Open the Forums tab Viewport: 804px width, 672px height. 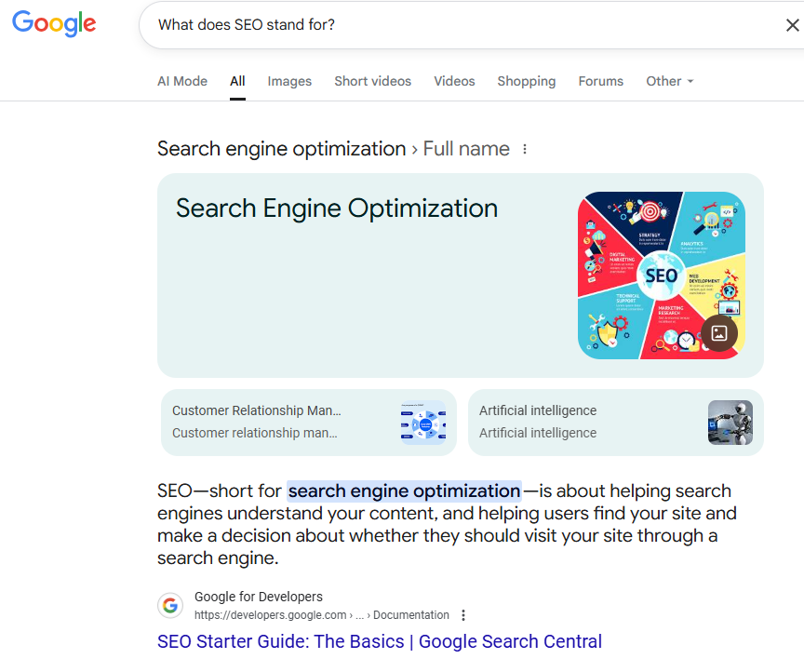pos(600,81)
